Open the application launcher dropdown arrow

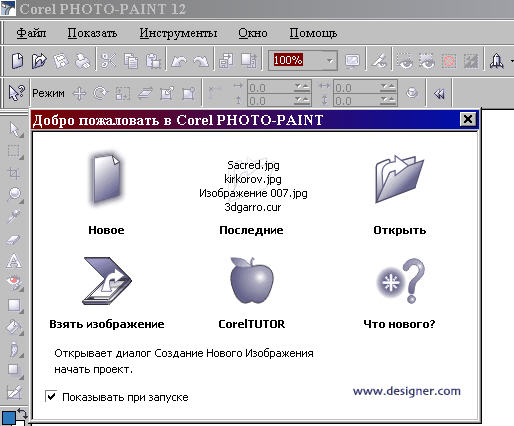(x=512, y=61)
